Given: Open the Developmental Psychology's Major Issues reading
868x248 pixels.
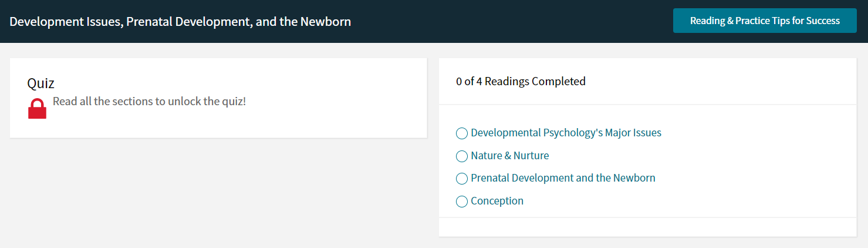Looking at the screenshot, I should click(566, 133).
